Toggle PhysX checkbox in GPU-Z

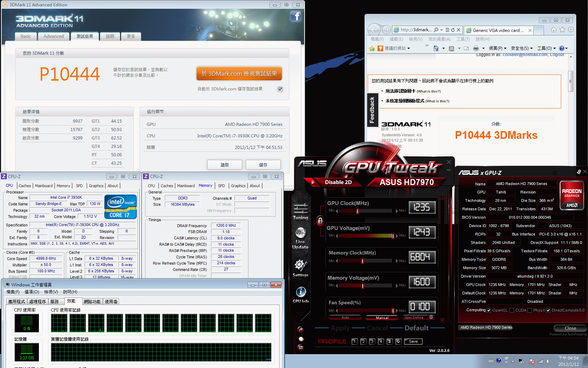click(530, 310)
